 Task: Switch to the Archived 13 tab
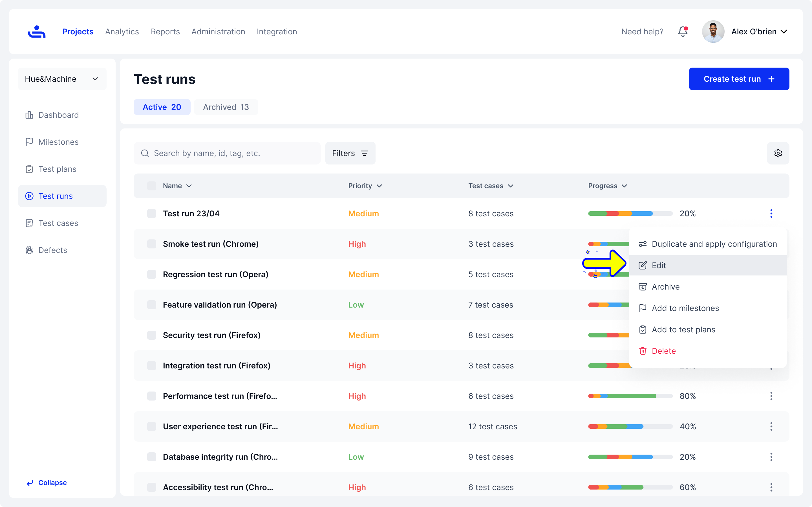click(x=226, y=107)
